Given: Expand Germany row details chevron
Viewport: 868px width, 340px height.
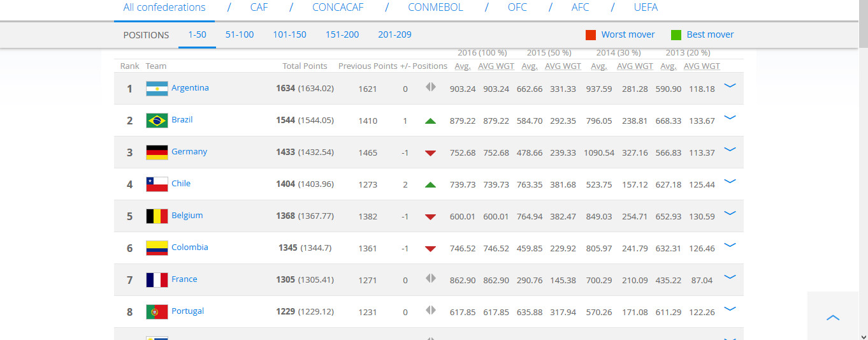Looking at the screenshot, I should pos(730,149).
